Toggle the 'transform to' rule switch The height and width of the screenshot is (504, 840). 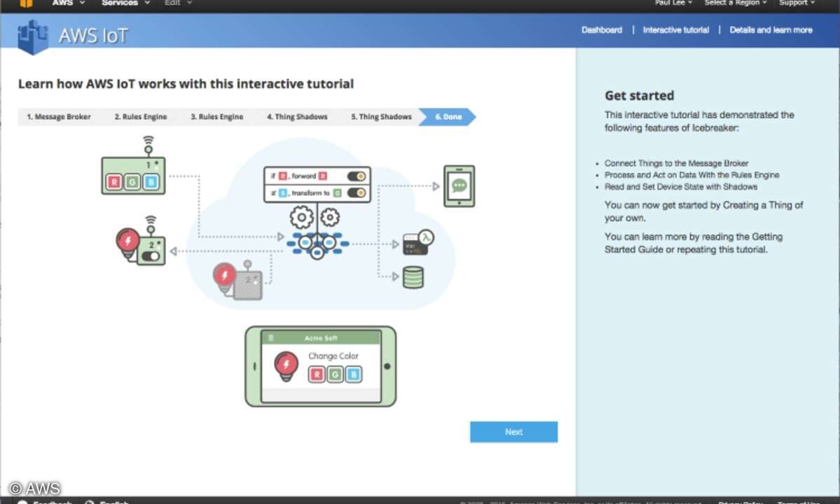point(357,192)
